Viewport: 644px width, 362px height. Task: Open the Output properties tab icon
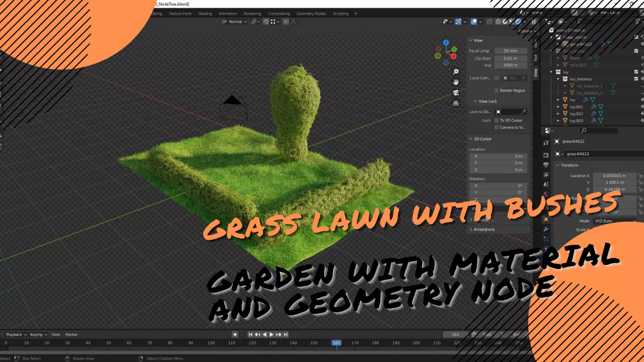coord(546,165)
